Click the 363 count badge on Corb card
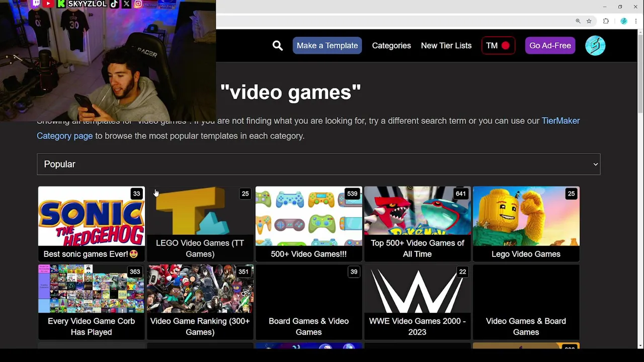This screenshot has height=362, width=644. point(135,272)
